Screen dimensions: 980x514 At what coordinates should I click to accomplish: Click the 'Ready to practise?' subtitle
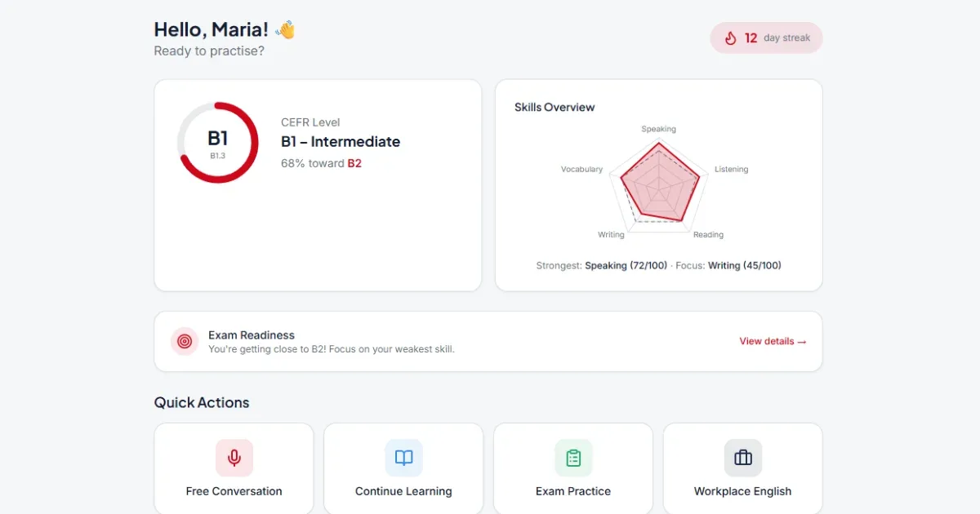coord(209,51)
